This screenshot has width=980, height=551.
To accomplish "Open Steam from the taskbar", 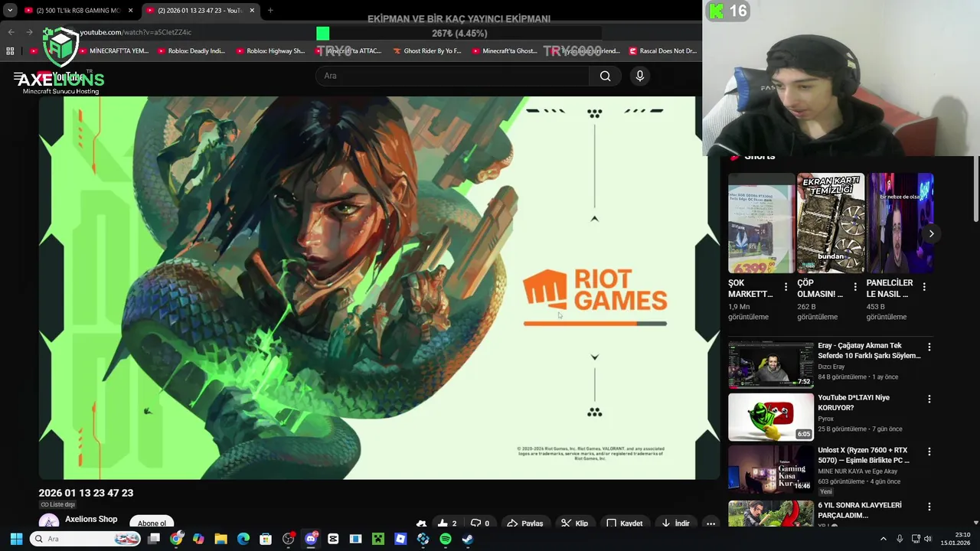I will coord(468,539).
